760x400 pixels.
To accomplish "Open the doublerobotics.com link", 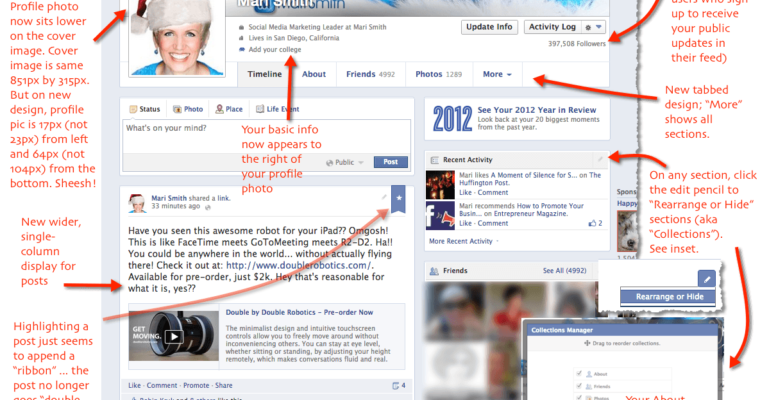I will (299, 265).
